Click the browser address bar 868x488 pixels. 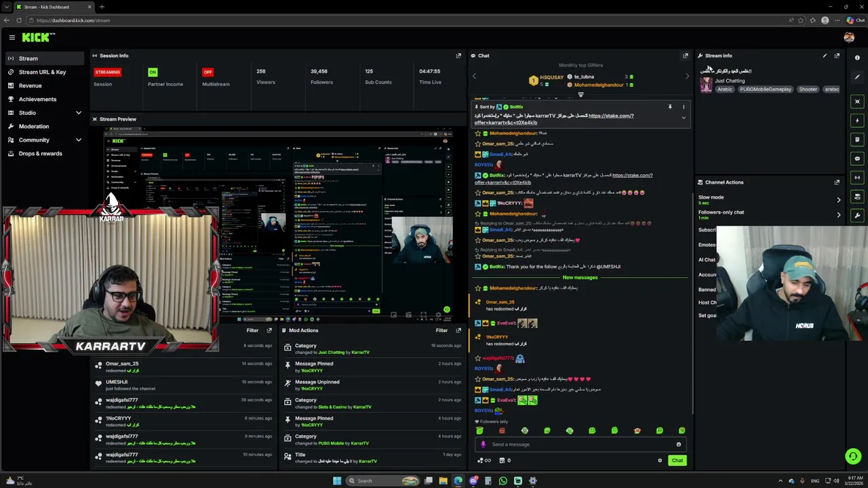[x=407, y=20]
